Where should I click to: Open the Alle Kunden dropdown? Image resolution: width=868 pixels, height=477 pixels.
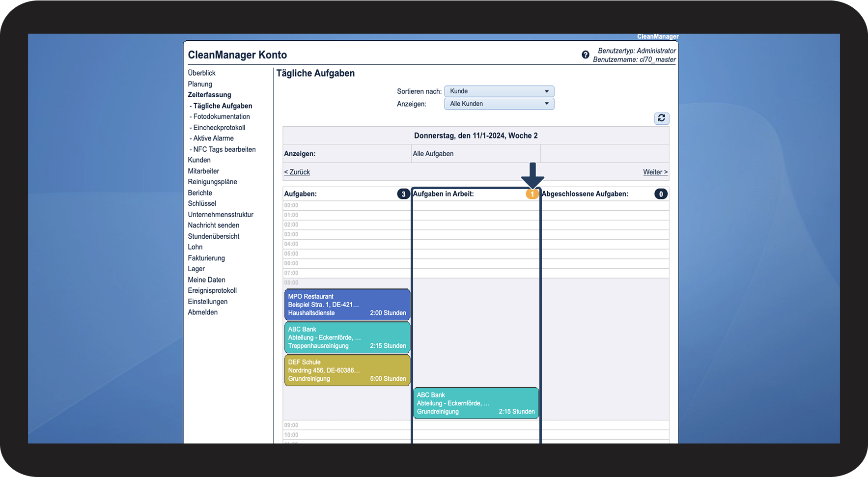499,104
